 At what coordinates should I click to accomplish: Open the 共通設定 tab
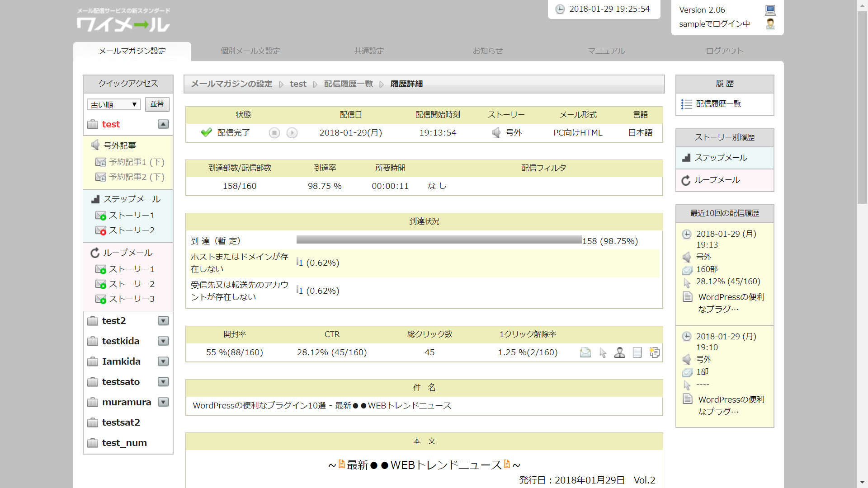369,51
